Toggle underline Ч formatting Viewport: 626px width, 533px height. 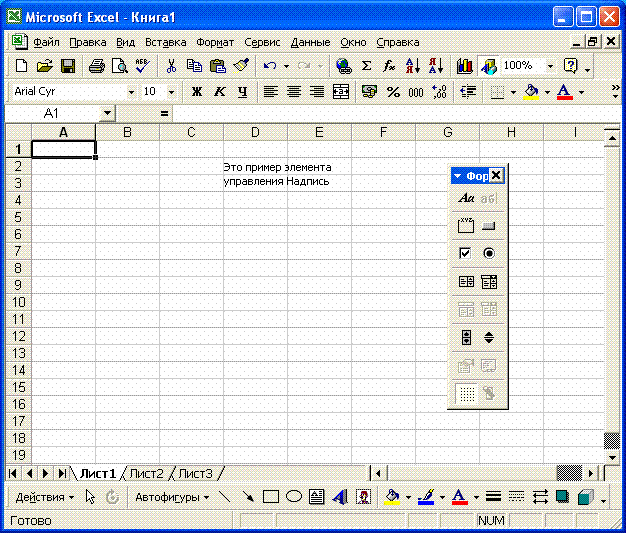pyautogui.click(x=242, y=92)
